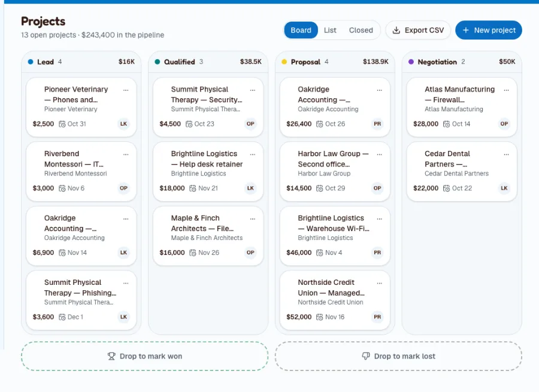Create a New project
Image resolution: width=539 pixels, height=392 pixels.
[x=489, y=31]
